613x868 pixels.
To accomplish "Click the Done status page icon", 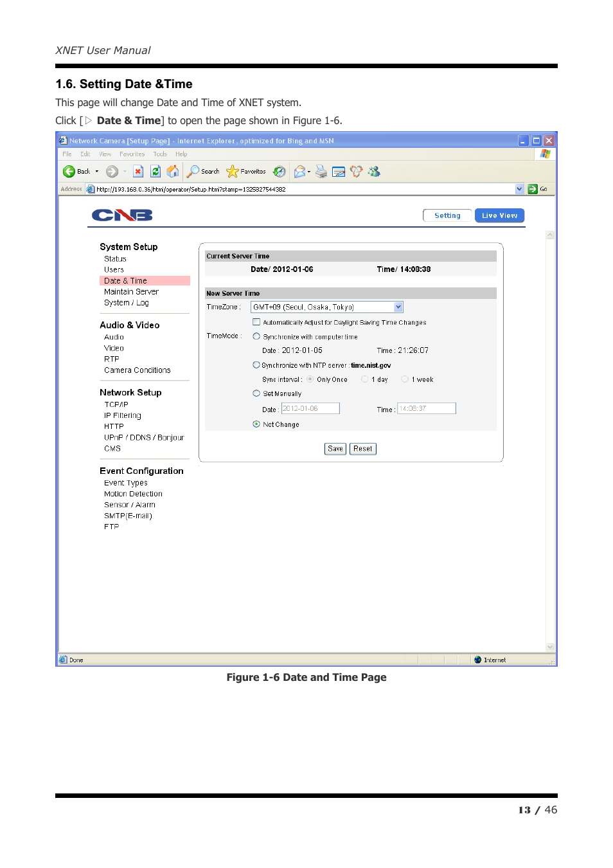I will tap(63, 660).
